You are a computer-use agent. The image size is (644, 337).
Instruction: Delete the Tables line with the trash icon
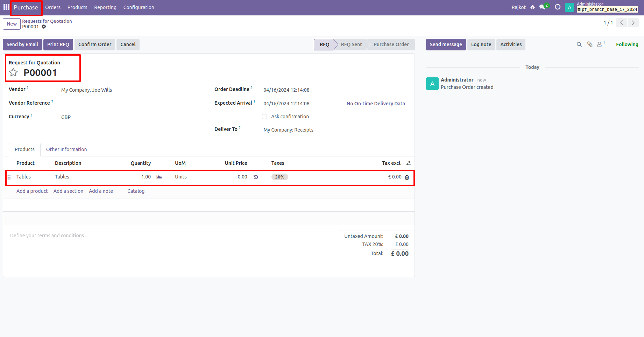407,177
